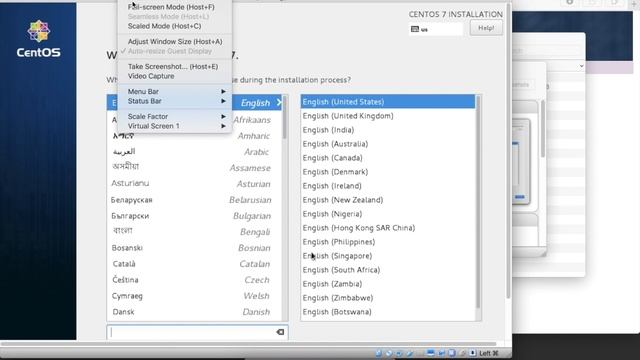This screenshot has width=640, height=360.
Task: Select Bulgarian language
Action: [x=195, y=216]
